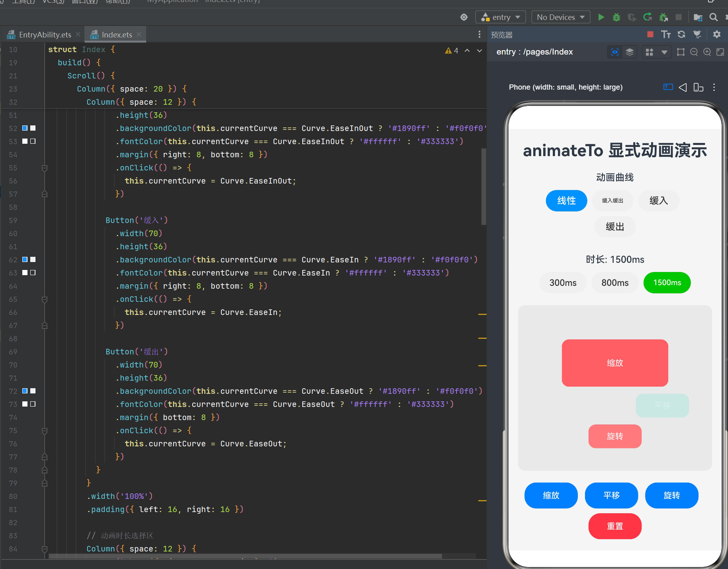Open the color swatch on line 62 gutter

pos(25,260)
